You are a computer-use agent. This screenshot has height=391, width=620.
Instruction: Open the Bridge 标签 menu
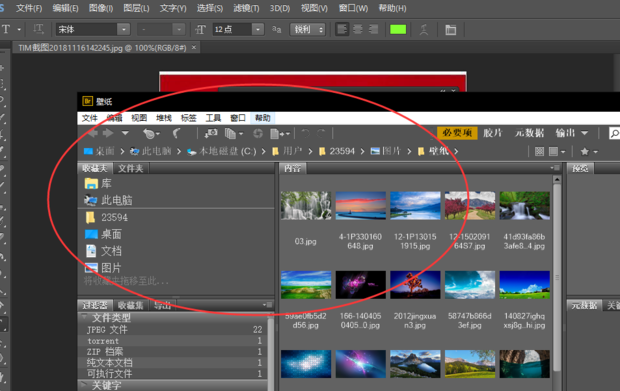189,118
